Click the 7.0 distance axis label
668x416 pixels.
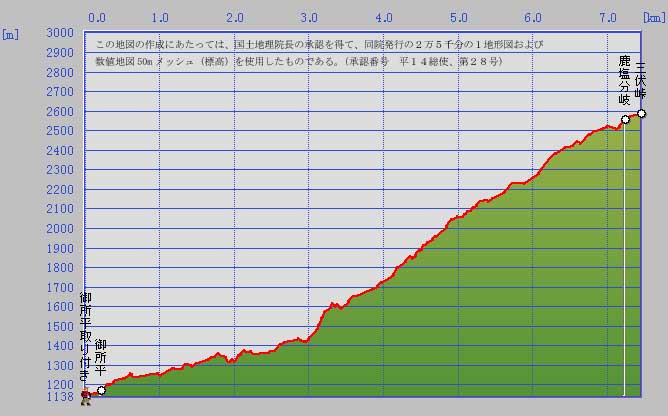tap(608, 17)
